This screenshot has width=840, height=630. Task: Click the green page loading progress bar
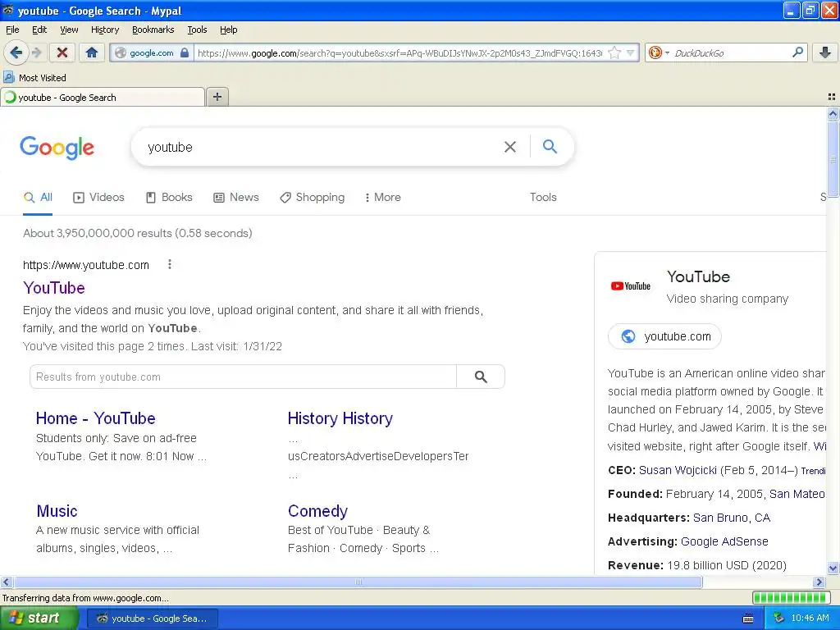[791, 598]
